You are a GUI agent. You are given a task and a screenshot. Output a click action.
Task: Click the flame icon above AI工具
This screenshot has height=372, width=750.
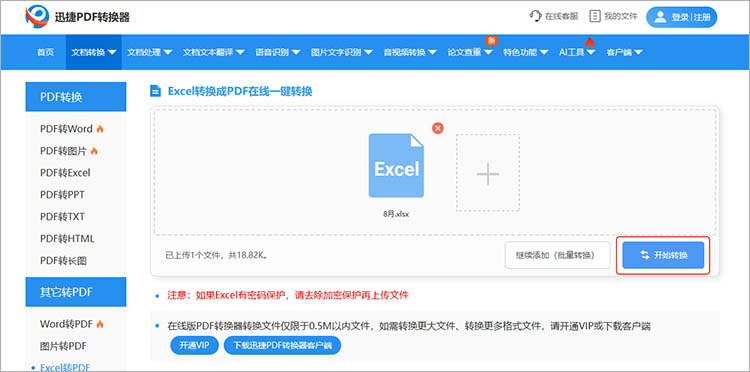click(590, 43)
